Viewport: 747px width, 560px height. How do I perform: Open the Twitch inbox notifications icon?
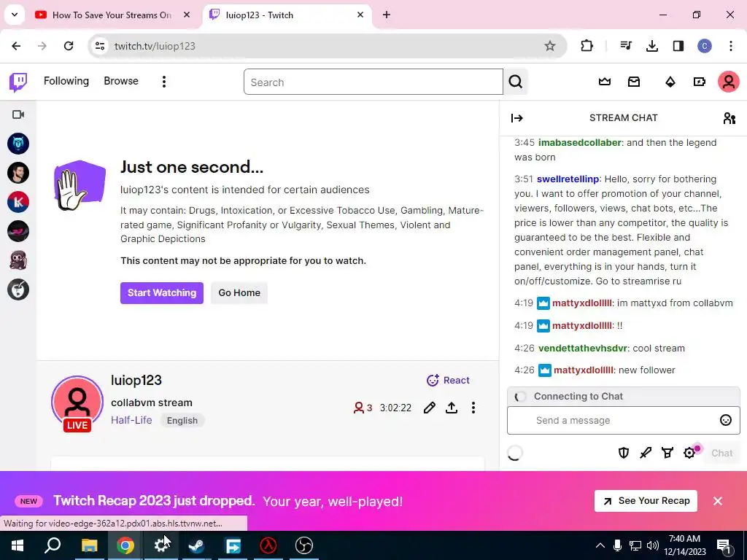pos(634,82)
